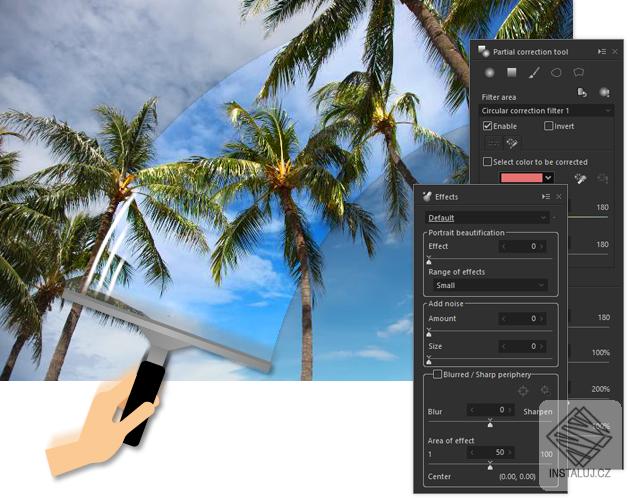This screenshot has height=500, width=630.
Task: Click the Area of effect slider handle
Action: (x=490, y=465)
